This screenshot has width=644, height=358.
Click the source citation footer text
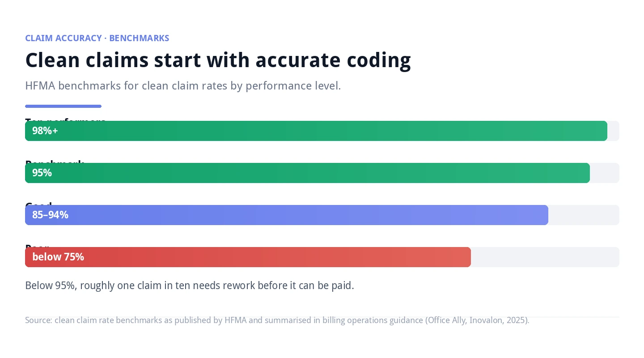coord(277,320)
